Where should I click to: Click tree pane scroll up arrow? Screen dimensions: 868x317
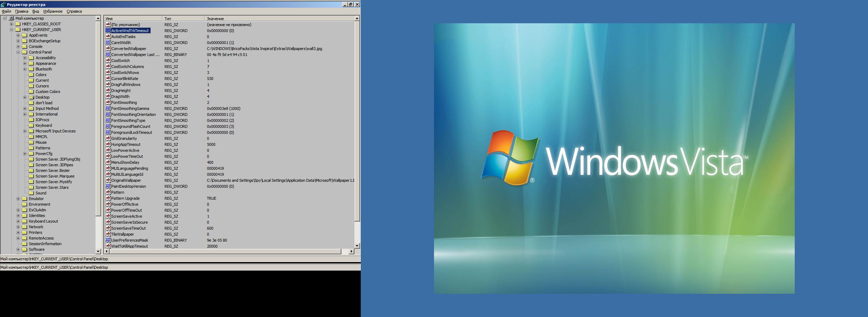click(98, 18)
